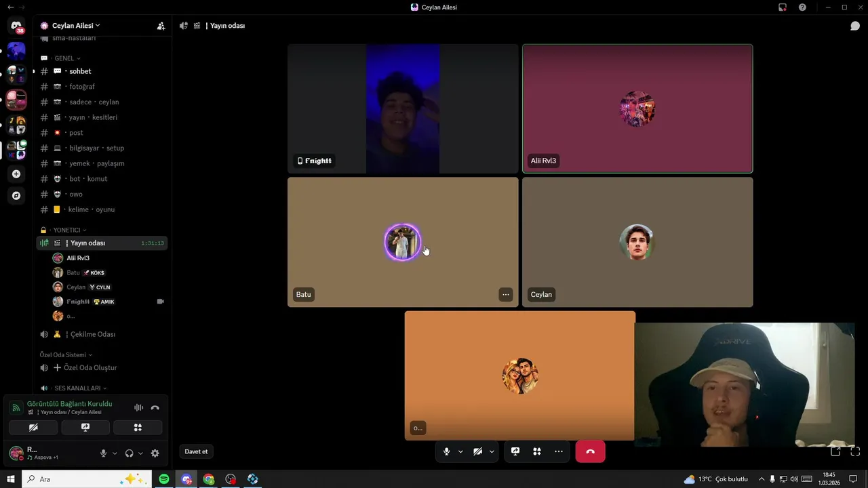The image size is (868, 488).
Task: Open voice chat panel icon top right
Action: tap(855, 26)
